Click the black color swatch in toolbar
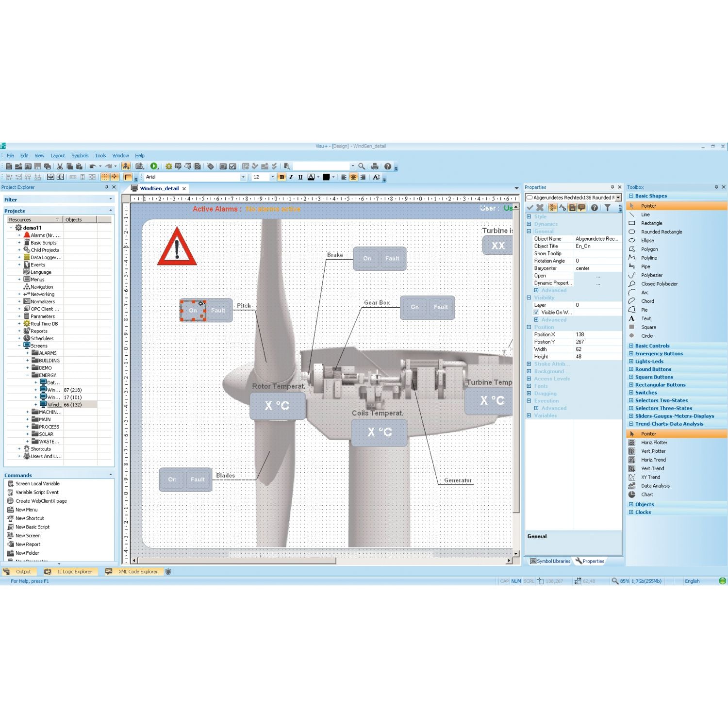 point(326,177)
